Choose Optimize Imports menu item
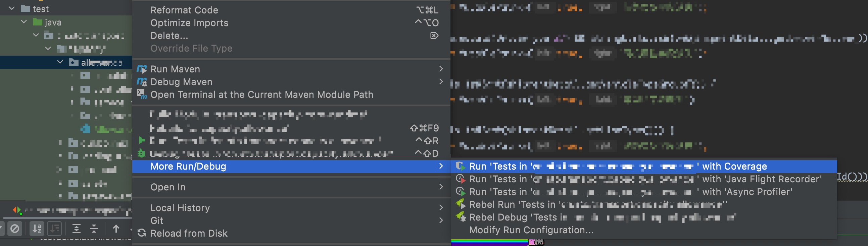The image size is (868, 246). pos(189,23)
